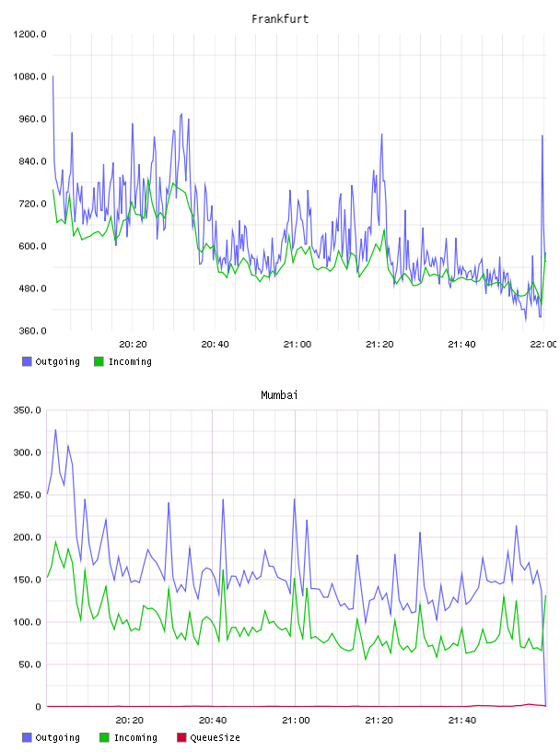Select the Incoming label in Mumbai legend
This screenshot has height=752, width=560.
[135, 737]
